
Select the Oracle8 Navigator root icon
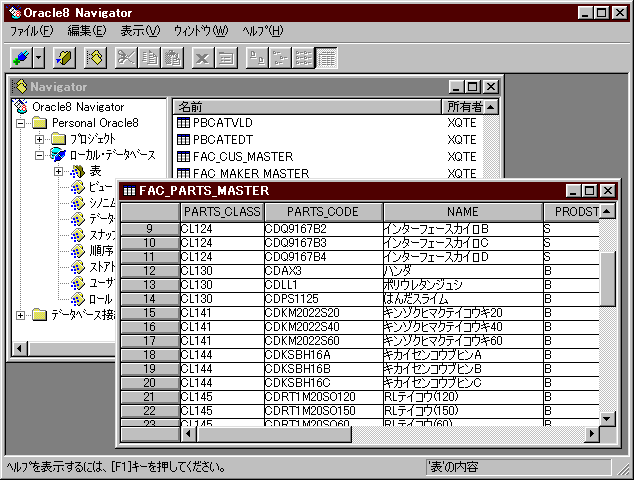[20, 106]
